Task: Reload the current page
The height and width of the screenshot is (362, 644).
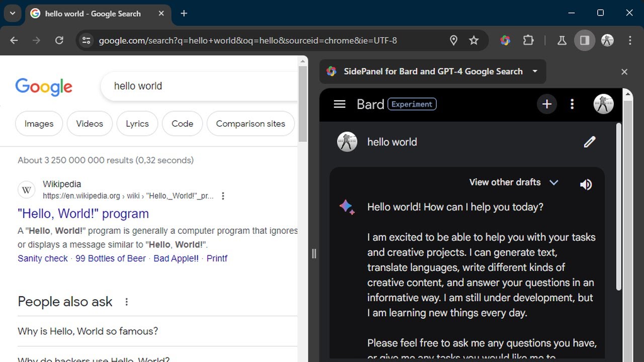Action: pyautogui.click(x=59, y=40)
